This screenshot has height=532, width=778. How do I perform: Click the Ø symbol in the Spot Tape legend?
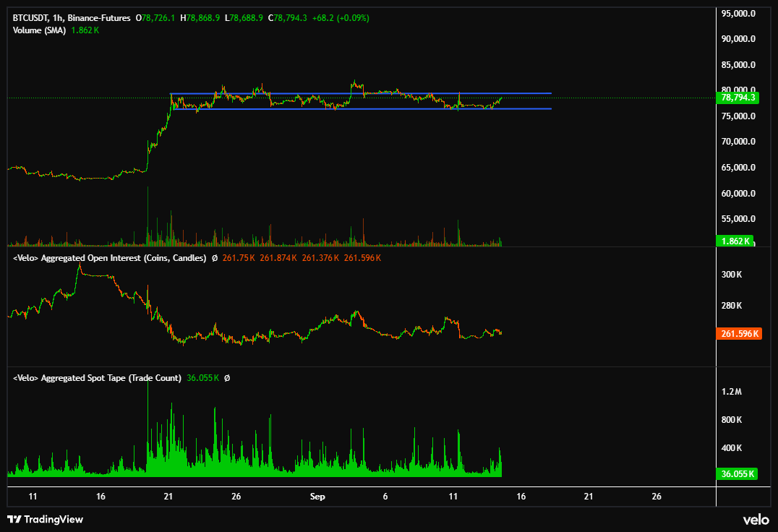coord(227,378)
